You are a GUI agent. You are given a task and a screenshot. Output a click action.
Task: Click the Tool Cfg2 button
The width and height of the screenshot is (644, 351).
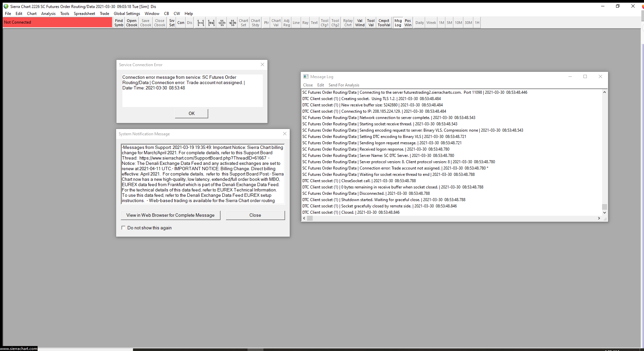click(x=335, y=23)
